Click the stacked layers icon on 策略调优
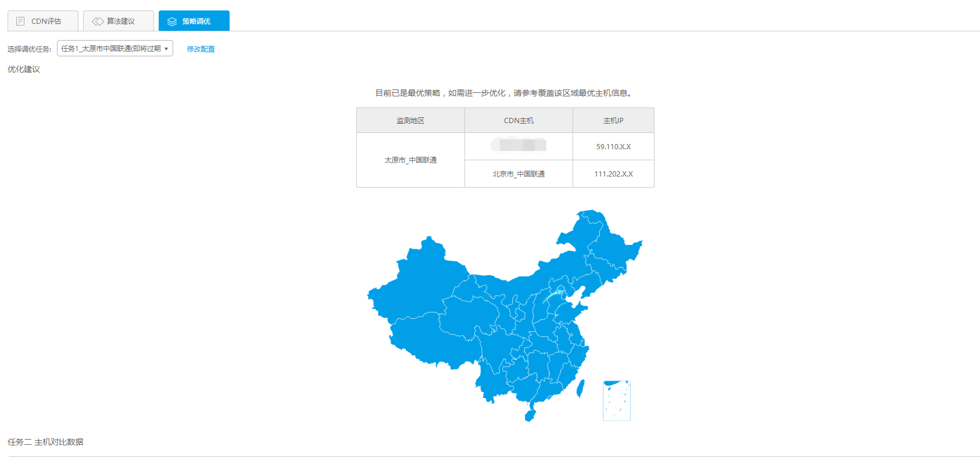The width and height of the screenshot is (980, 457). point(172,21)
